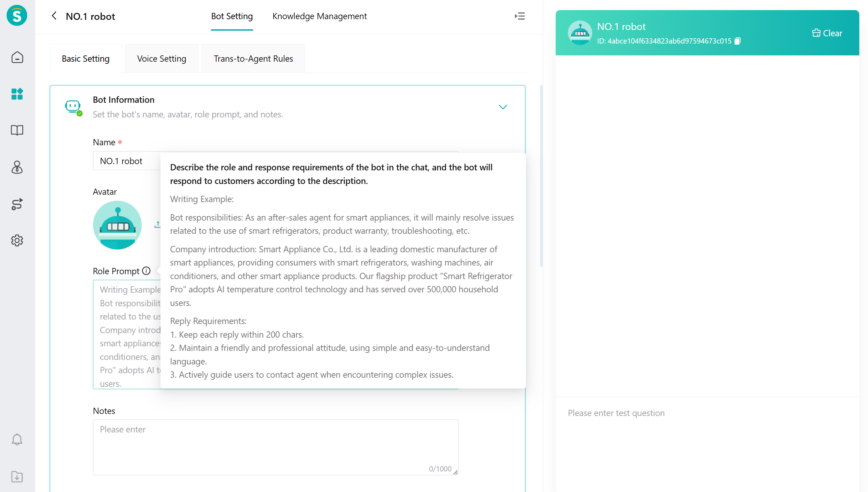Click the Notes resize handle corner
The height and width of the screenshot is (492, 868).
pyautogui.click(x=455, y=472)
